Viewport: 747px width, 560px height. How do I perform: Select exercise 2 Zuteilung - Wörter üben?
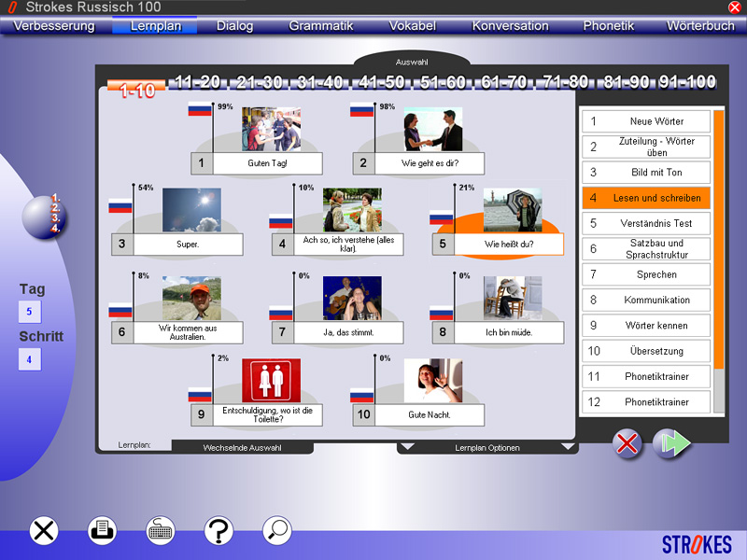646,147
